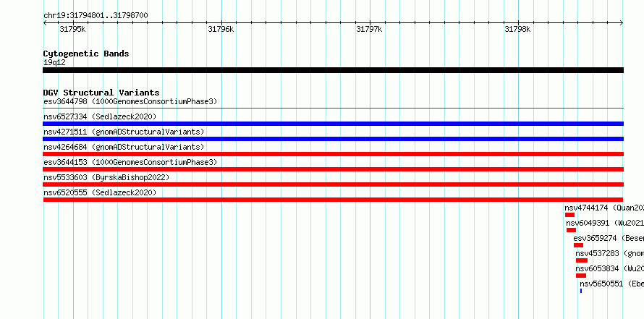Image resolution: width=644 pixels, height=319 pixels.
Task: Select red bar under nsv6520555
Action: tap(333, 200)
